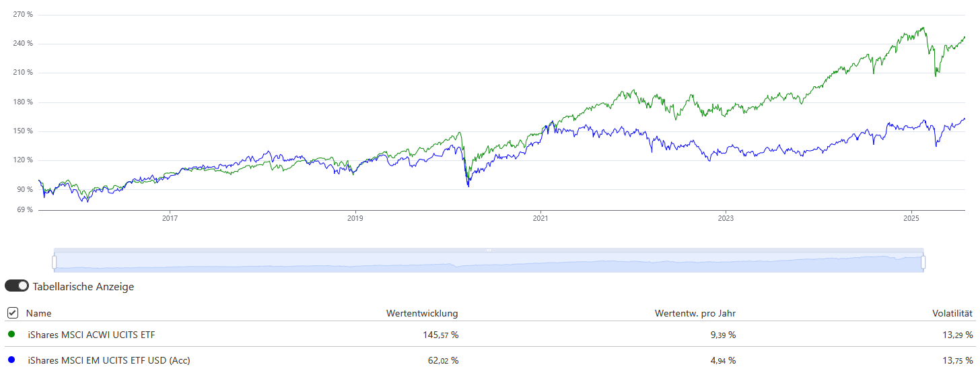Click the green dot for MSCI ACWI
This screenshot has height=367, width=980.
[11, 334]
